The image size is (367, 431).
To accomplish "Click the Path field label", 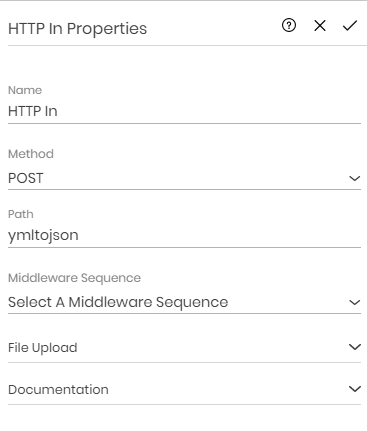I will pos(21,214).
